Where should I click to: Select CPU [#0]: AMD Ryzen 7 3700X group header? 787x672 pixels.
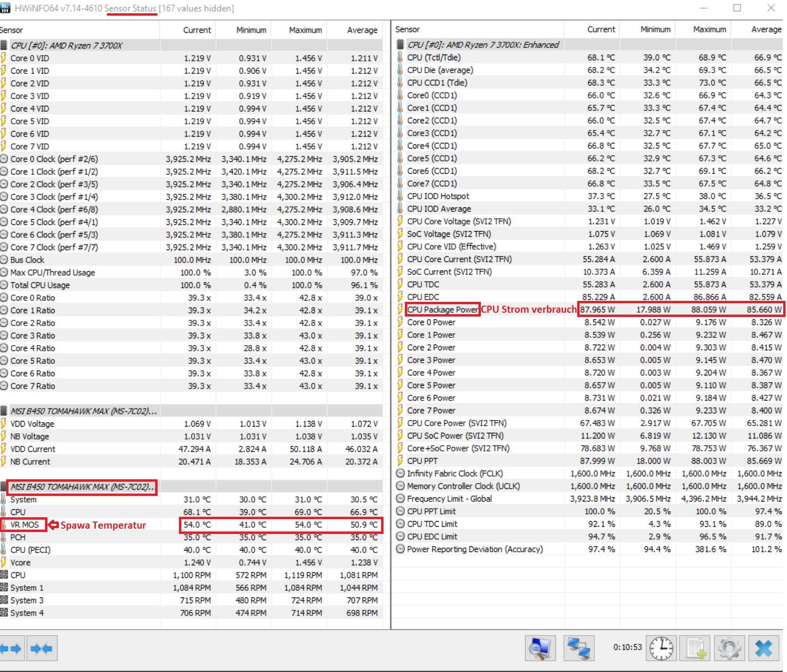click(x=191, y=46)
